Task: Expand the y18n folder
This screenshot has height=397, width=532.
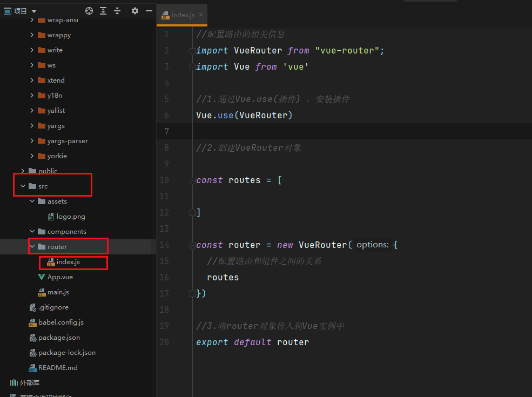Action: click(x=32, y=96)
